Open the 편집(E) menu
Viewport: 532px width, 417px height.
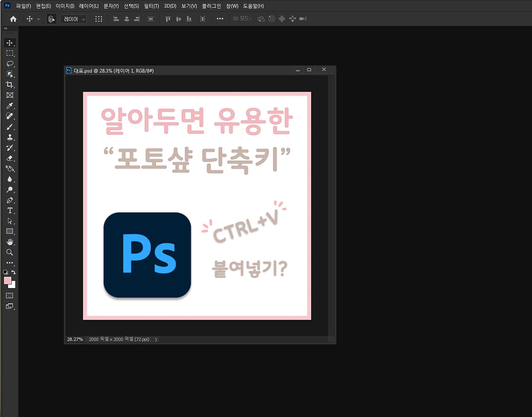[43, 6]
